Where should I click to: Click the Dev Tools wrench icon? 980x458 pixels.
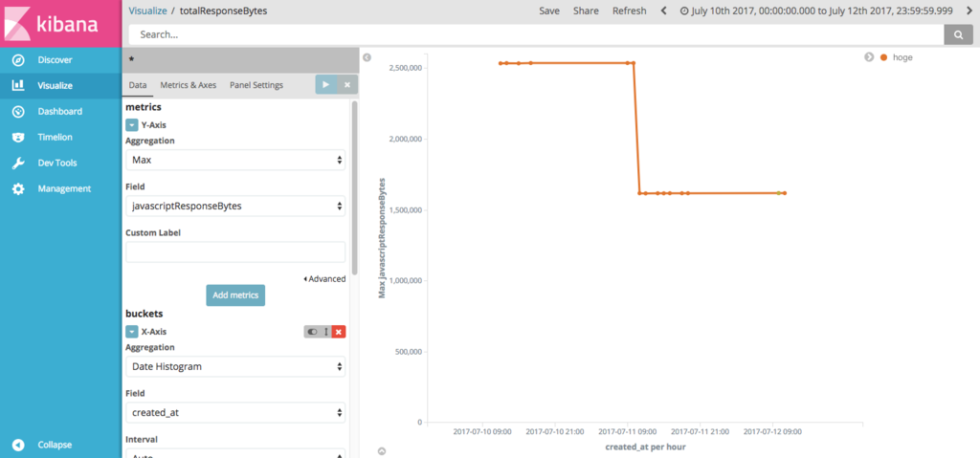click(x=19, y=164)
